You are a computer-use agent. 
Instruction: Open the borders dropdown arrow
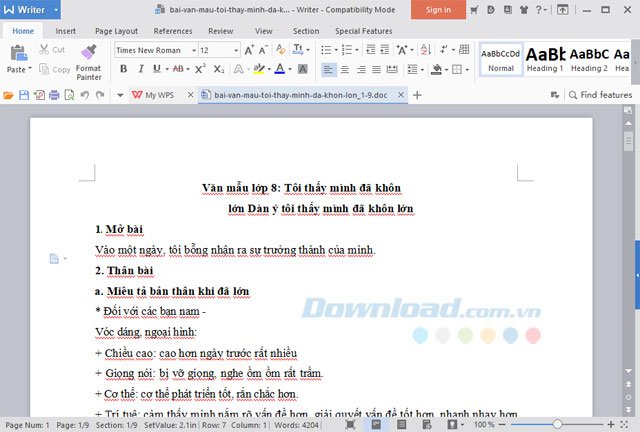pos(467,70)
